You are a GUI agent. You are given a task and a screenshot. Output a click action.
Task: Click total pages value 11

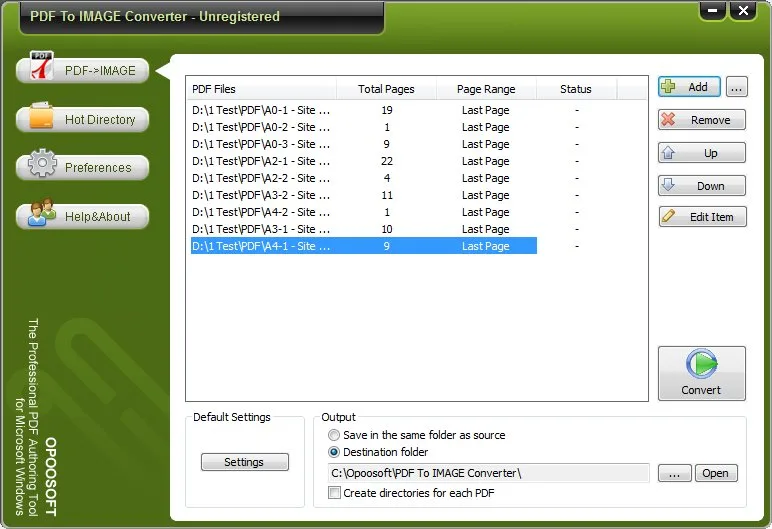click(x=387, y=195)
